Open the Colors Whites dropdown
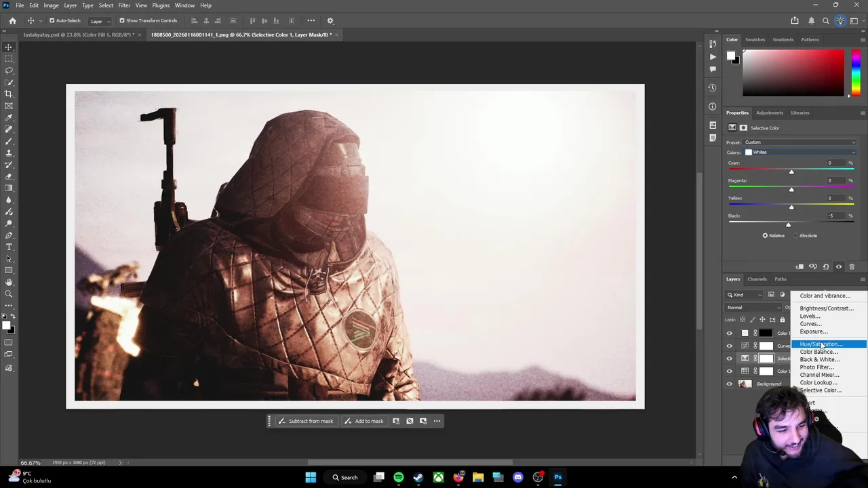 coord(800,152)
